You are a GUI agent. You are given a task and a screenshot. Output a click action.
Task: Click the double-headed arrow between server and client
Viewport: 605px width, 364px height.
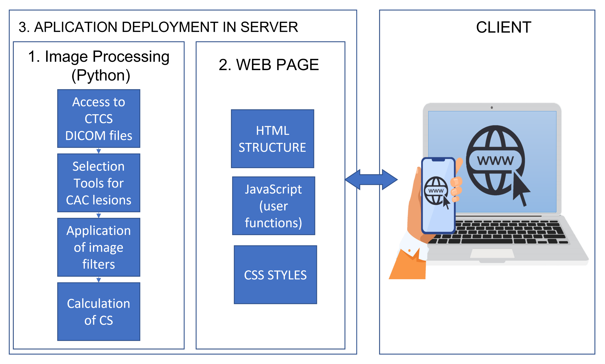[x=371, y=180]
